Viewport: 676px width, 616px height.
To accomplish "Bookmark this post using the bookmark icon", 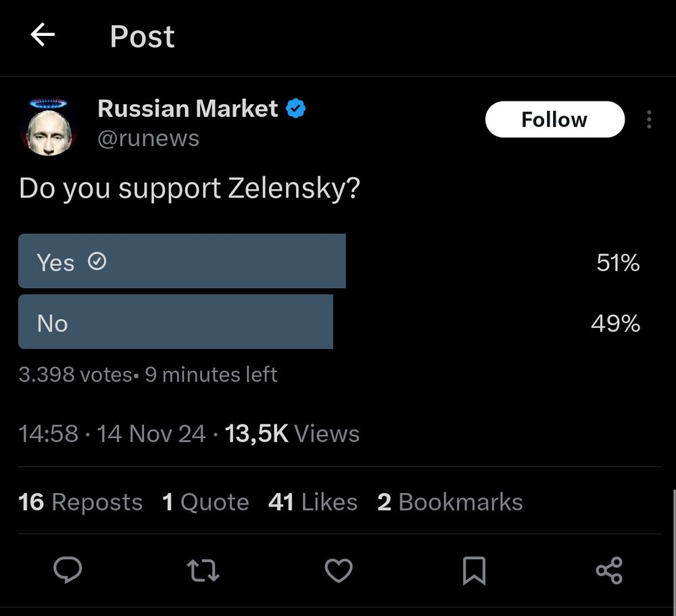I will pyautogui.click(x=474, y=571).
